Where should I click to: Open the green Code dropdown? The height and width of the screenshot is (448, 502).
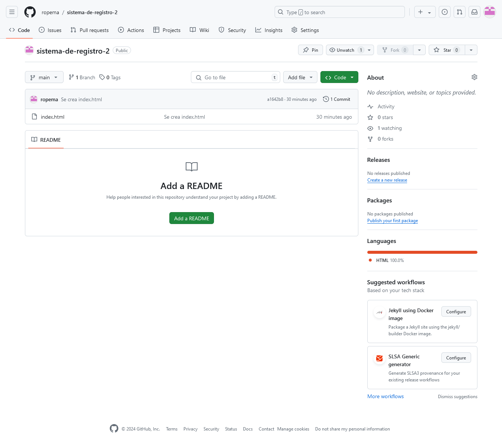(339, 77)
